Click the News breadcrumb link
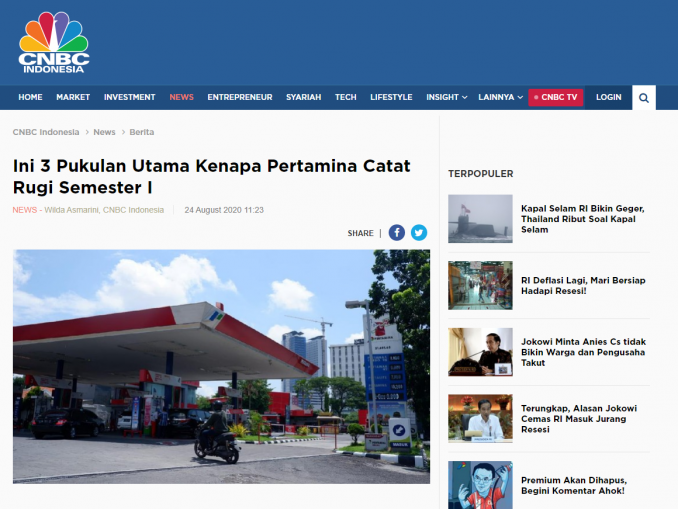 pyautogui.click(x=105, y=132)
